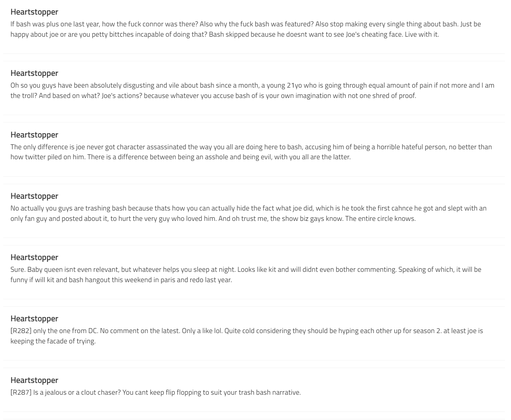Viewport: 511px width, 420px height.
Task: Select the comment starting 'Sure. Baby queen isnt'
Action: [x=246, y=274]
